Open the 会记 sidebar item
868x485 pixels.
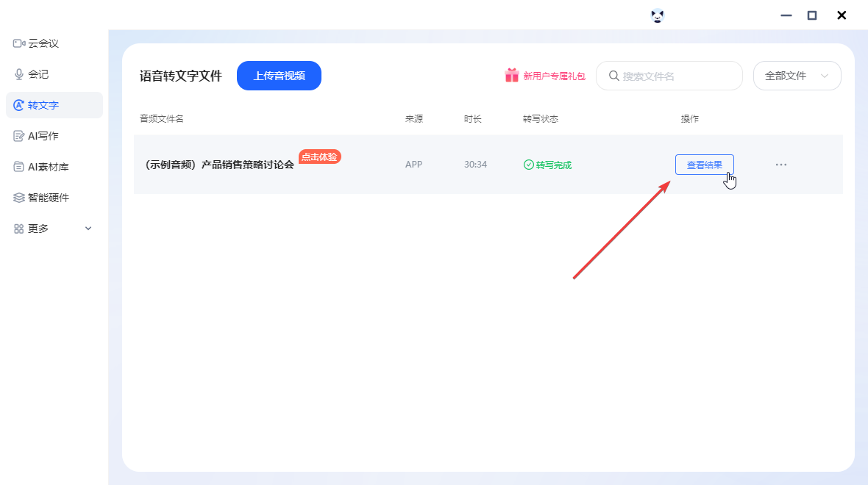[x=54, y=74]
